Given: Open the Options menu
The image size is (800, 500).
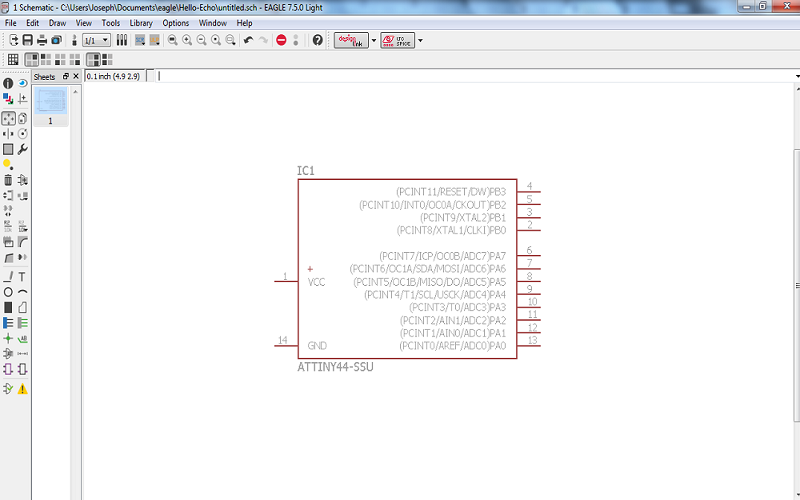Looking at the screenshot, I should [176, 23].
